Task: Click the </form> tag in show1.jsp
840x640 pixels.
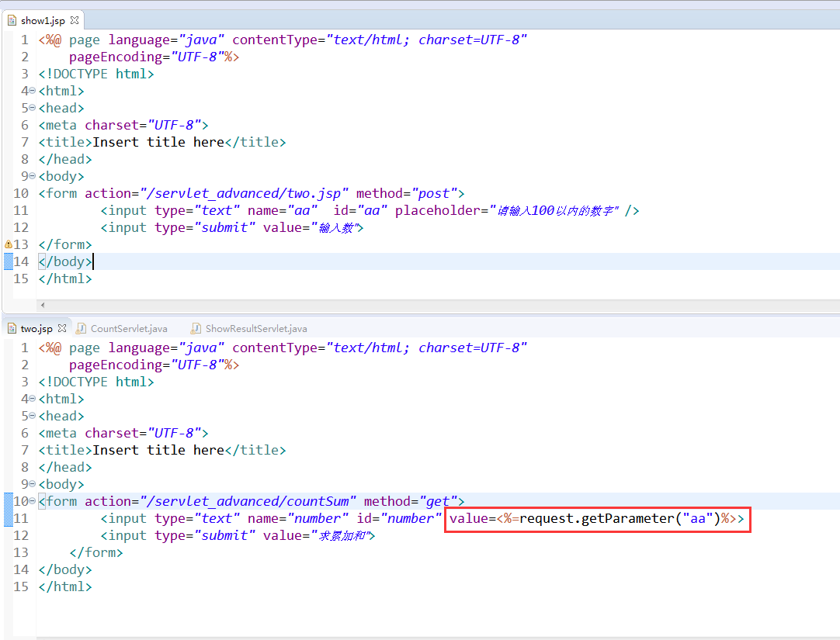Action: click(x=64, y=244)
